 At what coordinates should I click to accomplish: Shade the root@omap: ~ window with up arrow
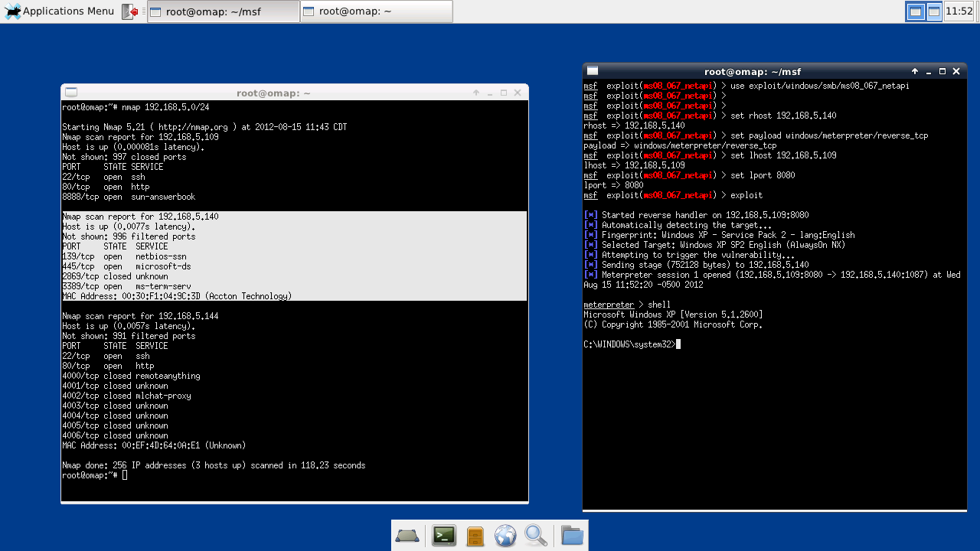[x=476, y=93]
